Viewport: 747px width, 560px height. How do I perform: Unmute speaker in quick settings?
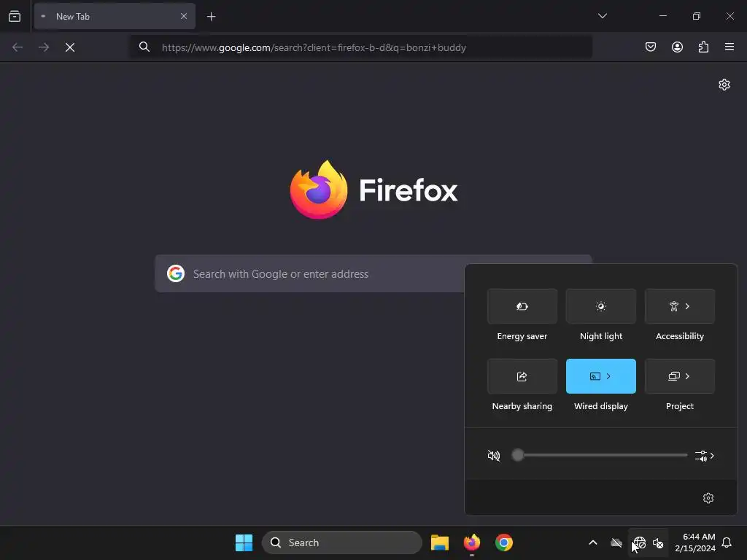494,456
